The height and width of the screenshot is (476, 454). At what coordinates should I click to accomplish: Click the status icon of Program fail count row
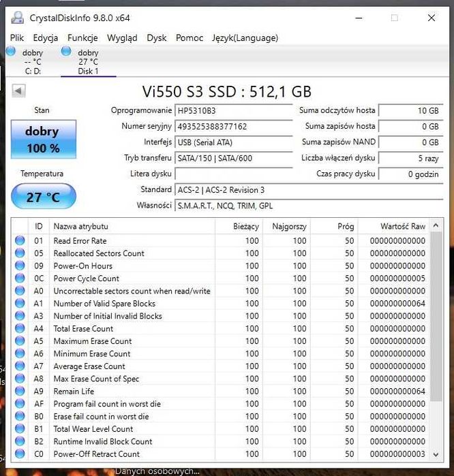tap(20, 403)
